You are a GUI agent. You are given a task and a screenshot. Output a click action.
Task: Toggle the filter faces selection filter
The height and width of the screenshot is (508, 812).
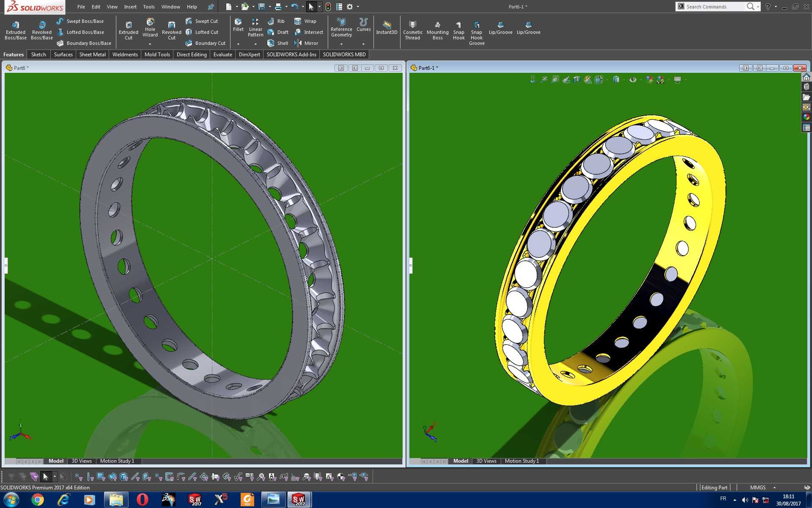(x=101, y=477)
